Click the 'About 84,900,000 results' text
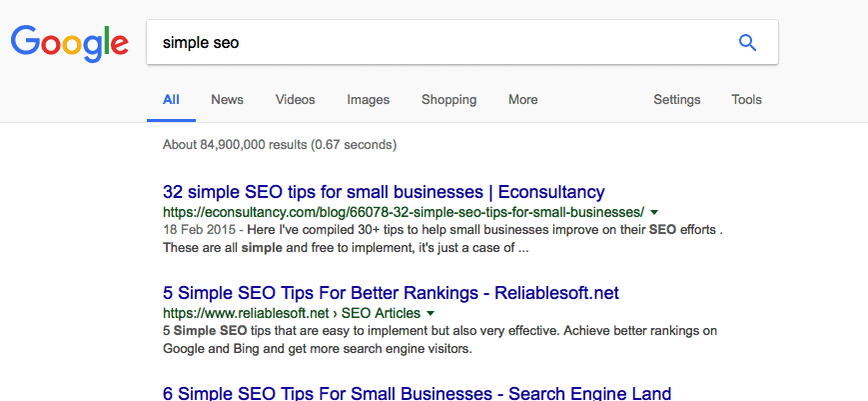This screenshot has height=401, width=868. click(x=280, y=145)
